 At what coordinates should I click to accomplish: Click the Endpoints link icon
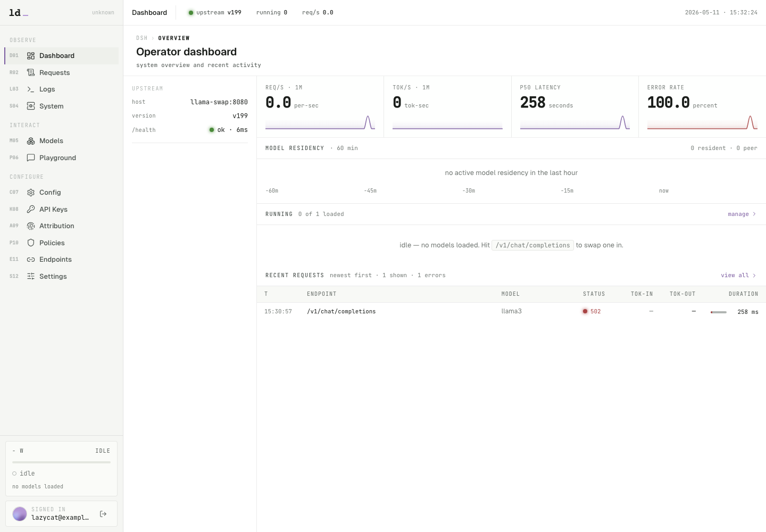pos(31,260)
